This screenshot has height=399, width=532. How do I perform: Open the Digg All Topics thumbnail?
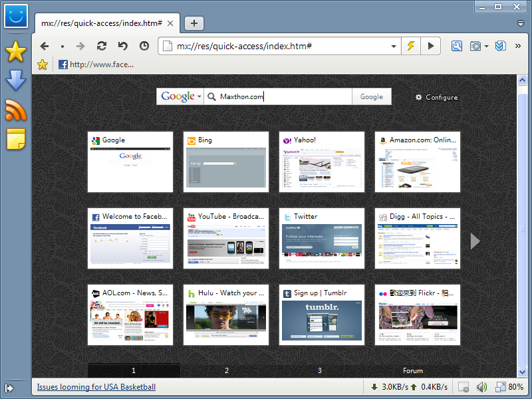[418, 238]
